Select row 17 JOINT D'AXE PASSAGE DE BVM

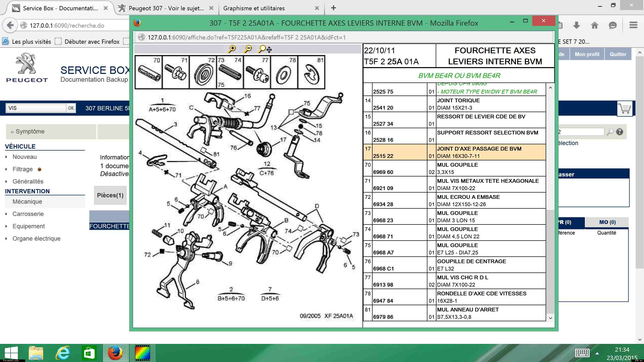coord(454,152)
